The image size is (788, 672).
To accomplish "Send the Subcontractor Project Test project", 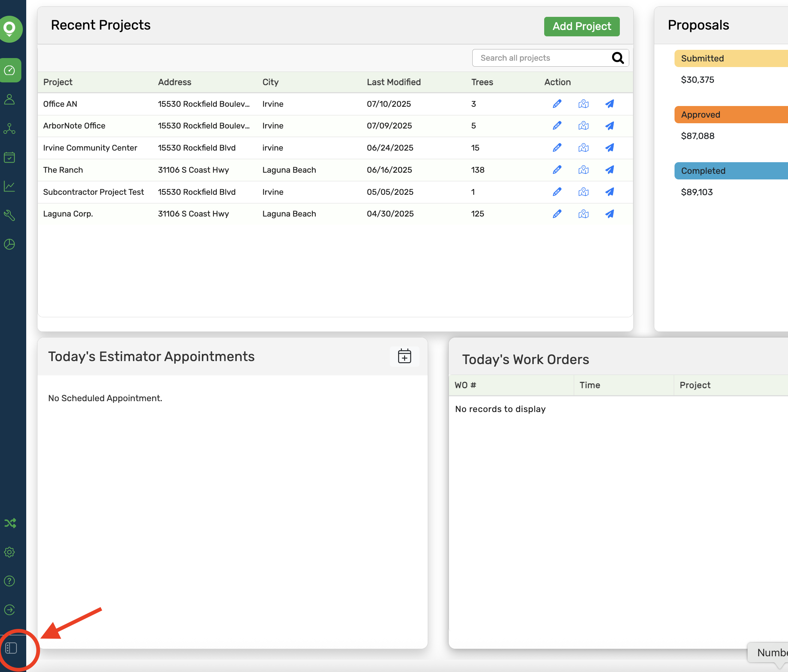I will tap(610, 192).
